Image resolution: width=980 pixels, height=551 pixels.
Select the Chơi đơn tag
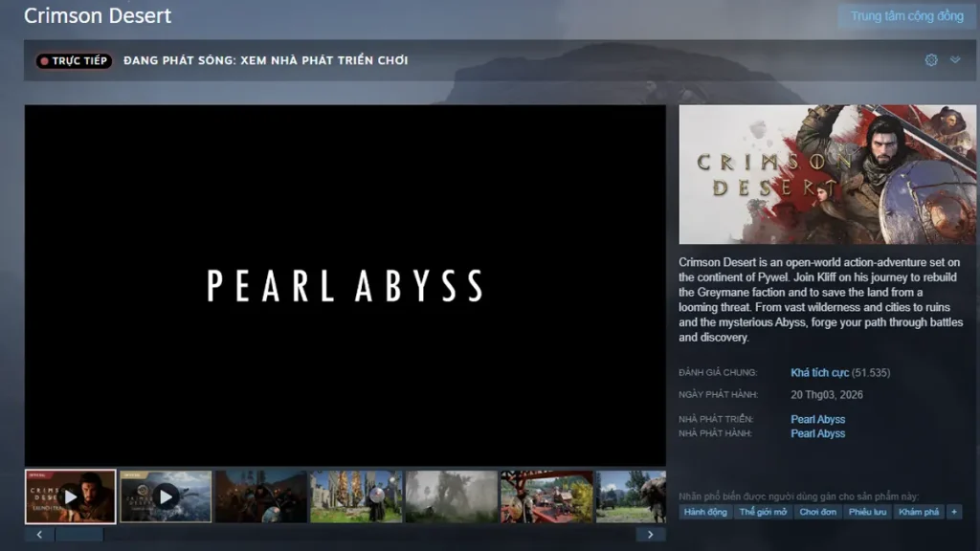817,513
